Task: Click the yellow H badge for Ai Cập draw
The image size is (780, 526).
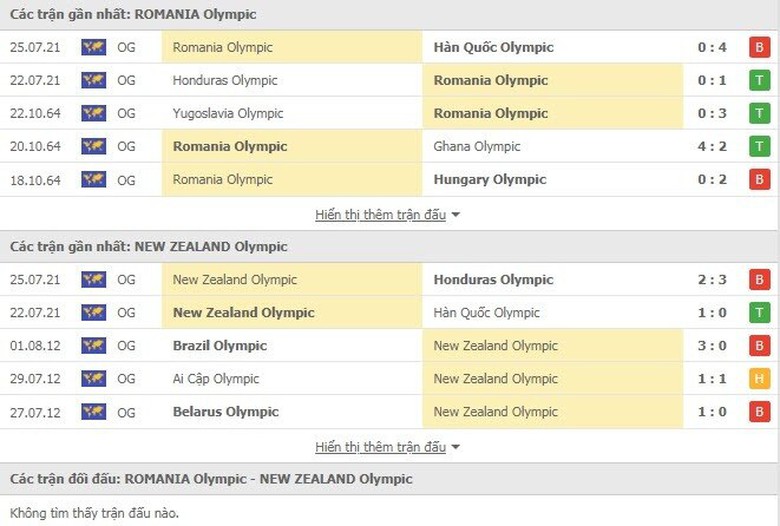Action: click(759, 379)
